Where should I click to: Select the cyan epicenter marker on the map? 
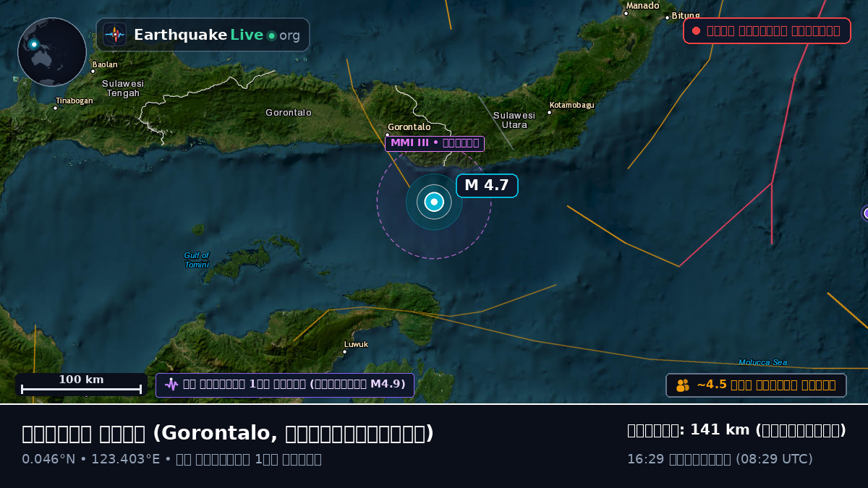pyautogui.click(x=434, y=202)
